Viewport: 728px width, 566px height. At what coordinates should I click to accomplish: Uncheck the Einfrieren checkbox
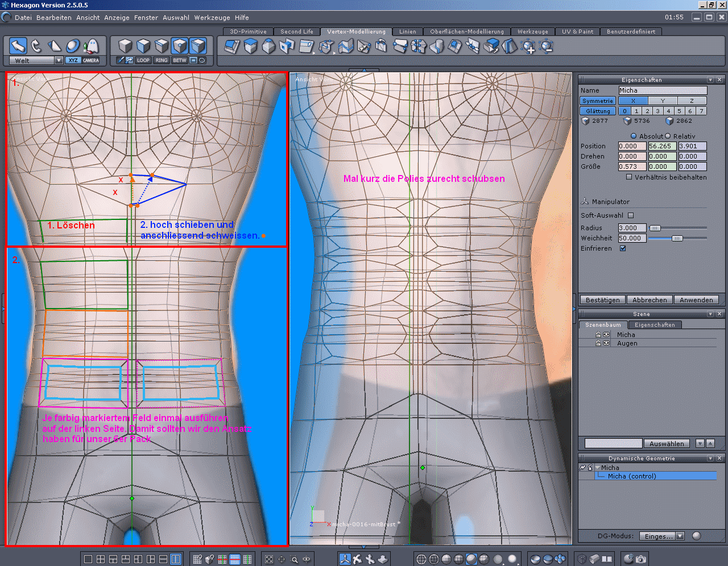point(623,248)
